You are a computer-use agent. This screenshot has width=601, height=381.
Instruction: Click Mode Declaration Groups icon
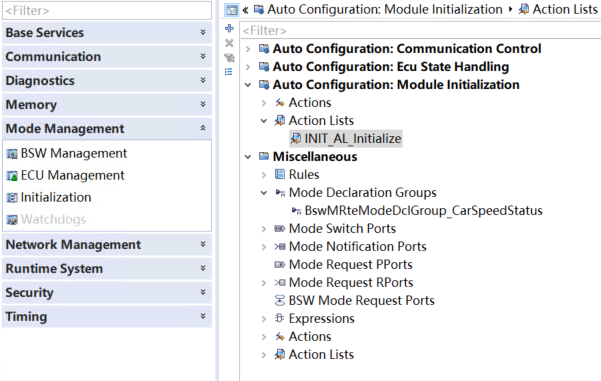tap(280, 192)
